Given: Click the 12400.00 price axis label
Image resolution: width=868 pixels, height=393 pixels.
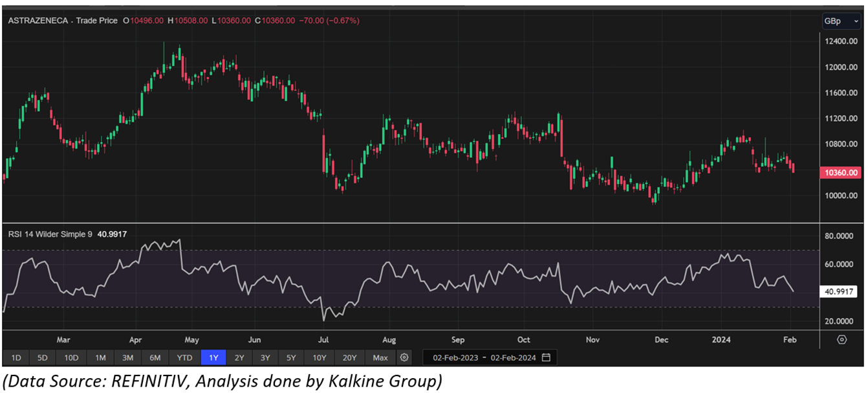Looking at the screenshot, I should (x=841, y=41).
